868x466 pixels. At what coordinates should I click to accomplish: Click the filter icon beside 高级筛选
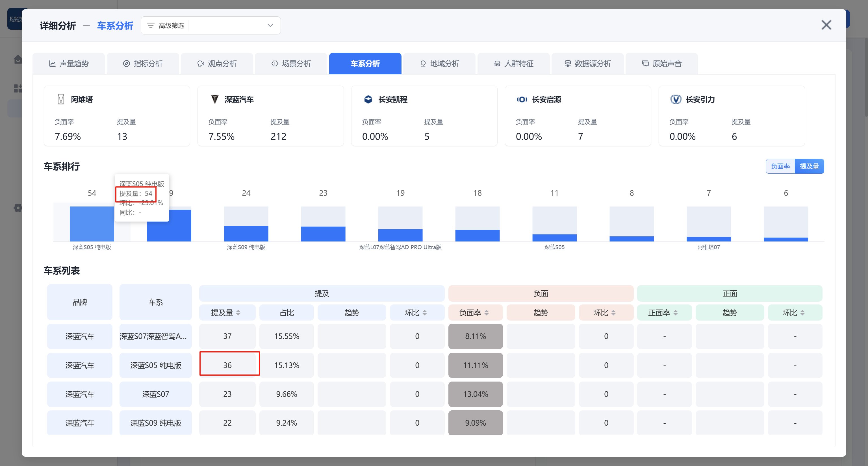tap(151, 26)
